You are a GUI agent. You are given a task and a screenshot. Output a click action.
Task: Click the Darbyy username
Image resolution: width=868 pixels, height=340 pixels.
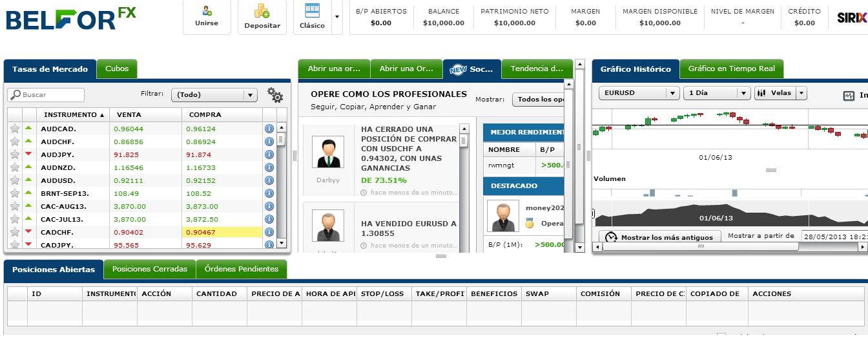pos(328,180)
